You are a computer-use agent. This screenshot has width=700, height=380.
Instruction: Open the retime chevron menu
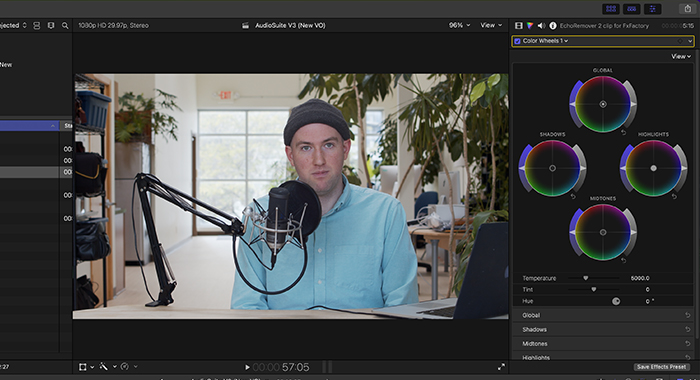(135, 367)
